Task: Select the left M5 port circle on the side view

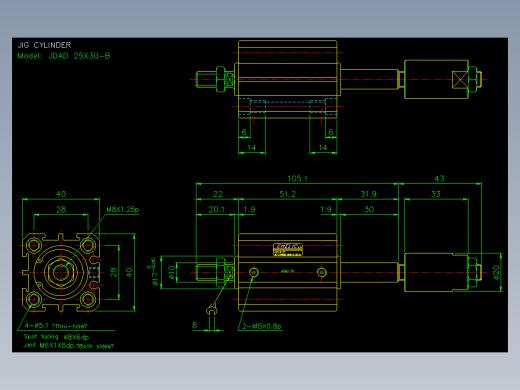Action: [254, 272]
